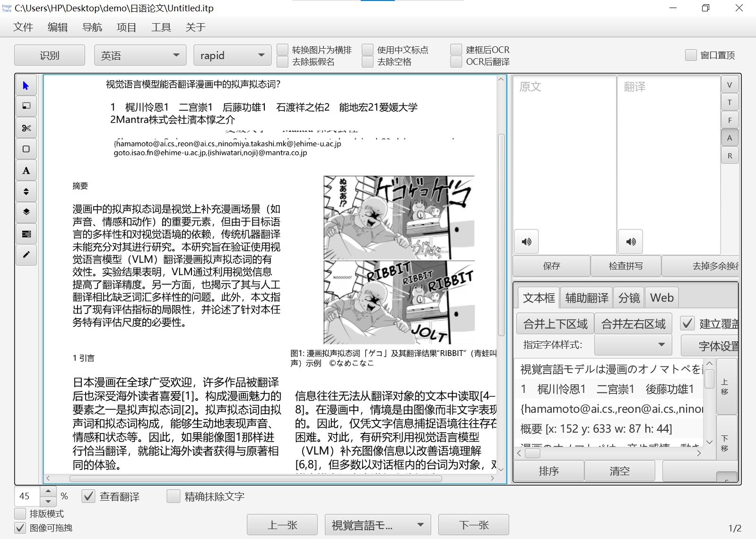Click 合并上下区域 button

point(555,324)
